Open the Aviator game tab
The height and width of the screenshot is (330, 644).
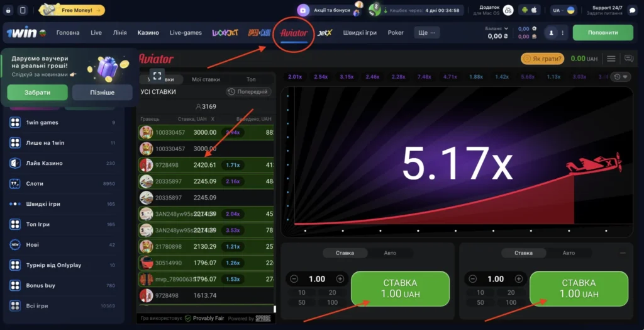[x=294, y=33]
